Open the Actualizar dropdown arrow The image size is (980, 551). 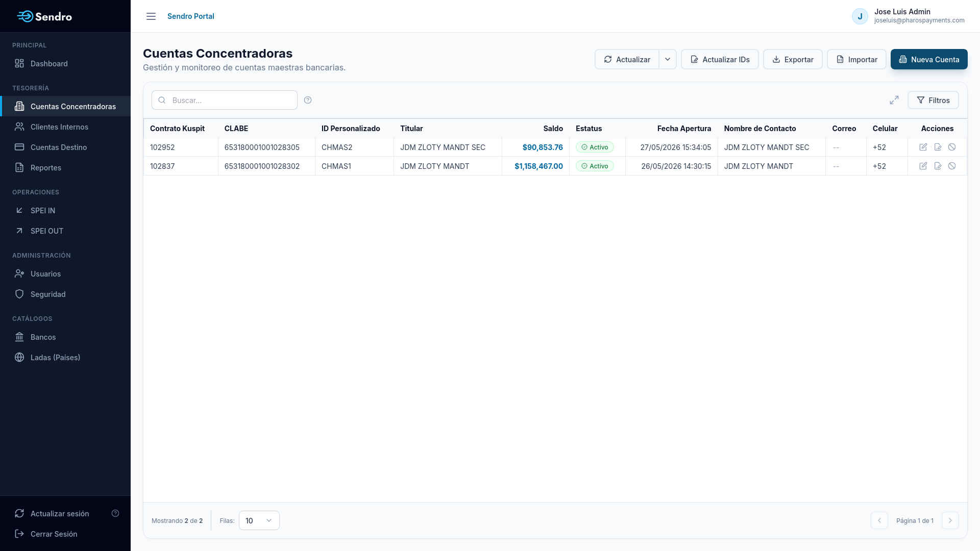(668, 59)
